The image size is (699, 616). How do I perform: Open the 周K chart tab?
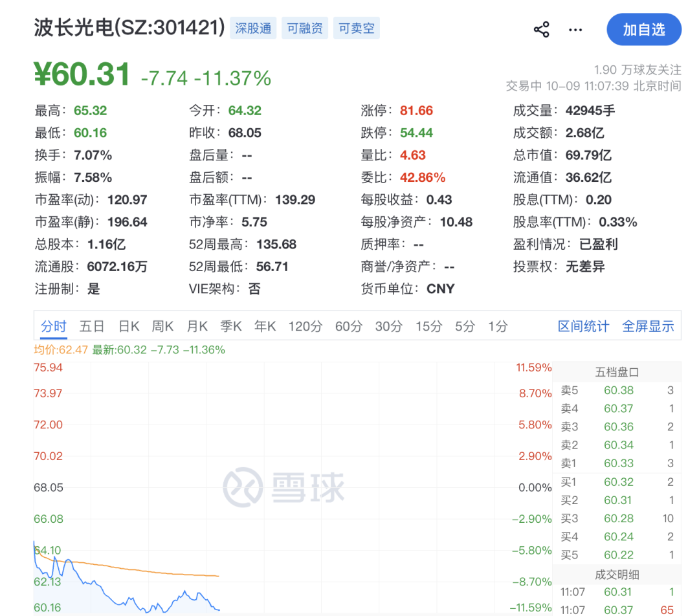162,326
